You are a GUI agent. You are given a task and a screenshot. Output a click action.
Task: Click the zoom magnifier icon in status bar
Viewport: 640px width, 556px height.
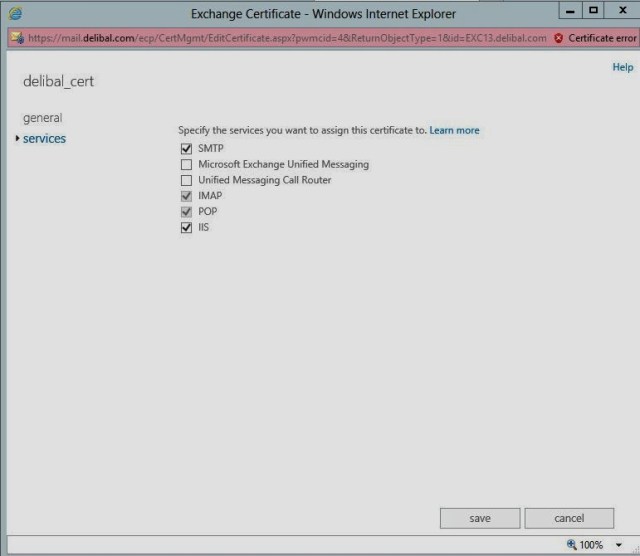571,545
